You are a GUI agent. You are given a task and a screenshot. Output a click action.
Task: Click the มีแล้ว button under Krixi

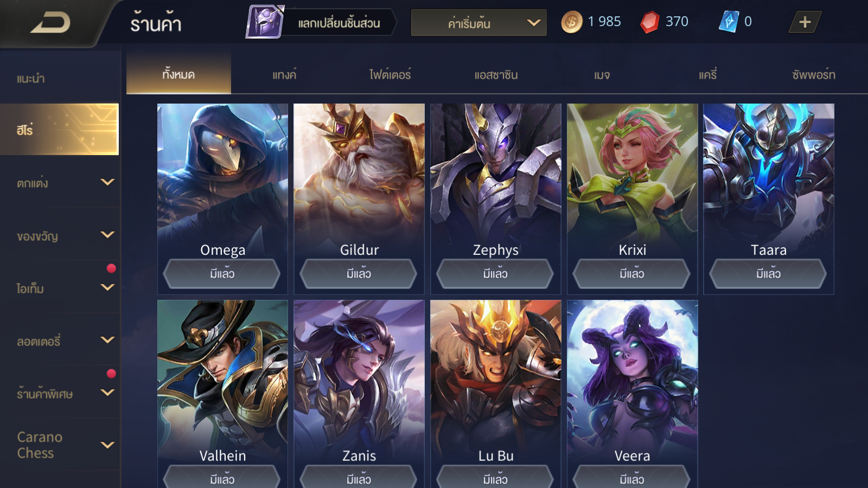(632, 274)
